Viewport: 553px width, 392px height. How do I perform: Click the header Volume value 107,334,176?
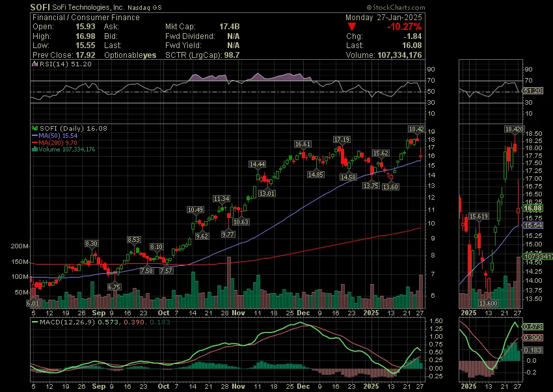[x=399, y=55]
